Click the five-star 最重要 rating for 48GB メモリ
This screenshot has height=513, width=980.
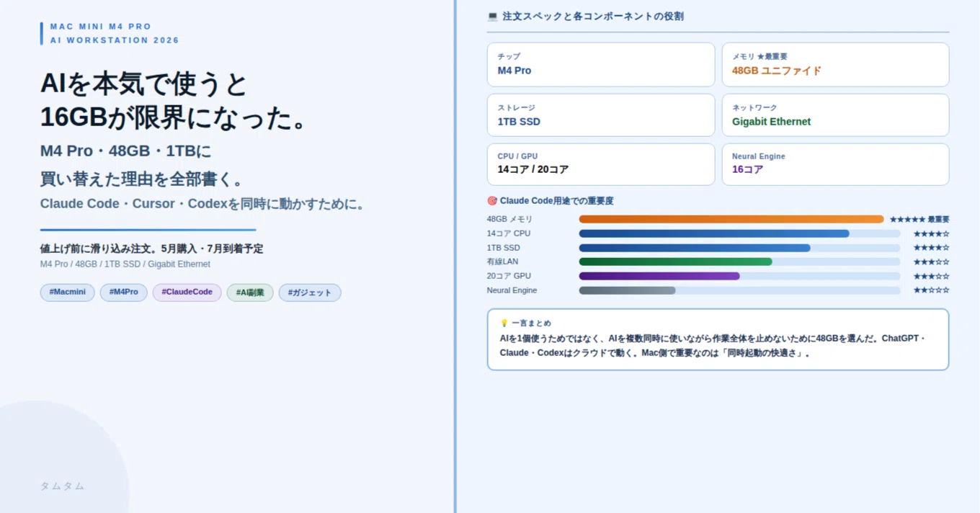(919, 219)
